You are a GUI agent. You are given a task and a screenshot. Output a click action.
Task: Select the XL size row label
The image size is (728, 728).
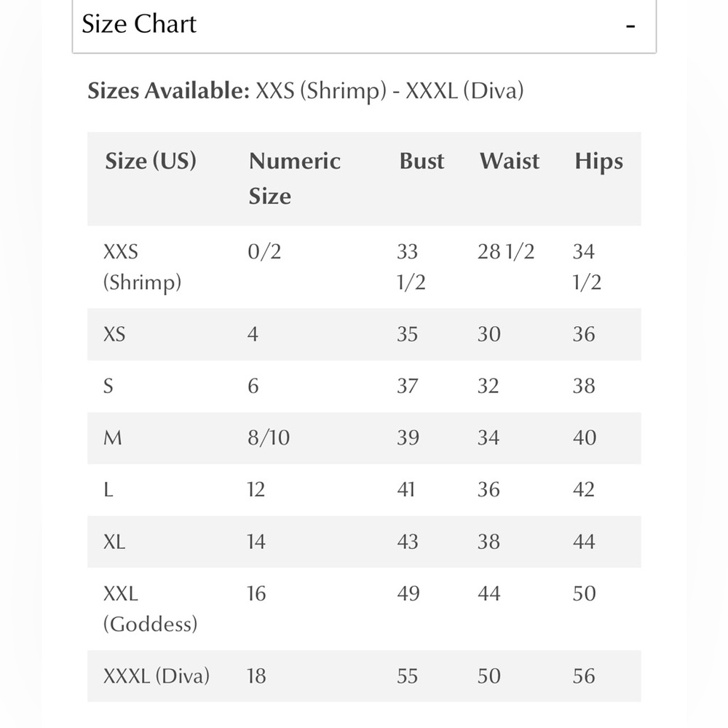point(114,542)
